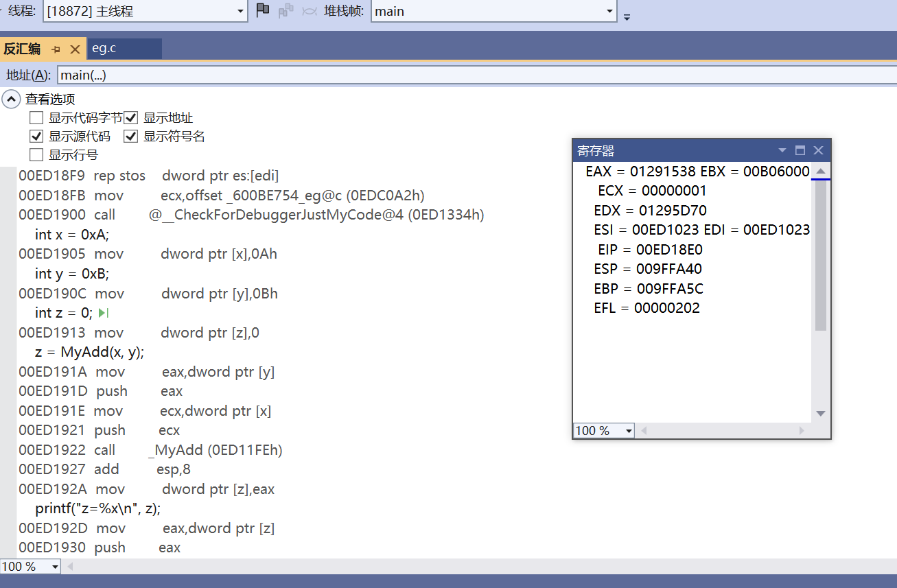
Task: Click right arrow of 寄存器 horizontal scrollbar
Action: (x=802, y=431)
